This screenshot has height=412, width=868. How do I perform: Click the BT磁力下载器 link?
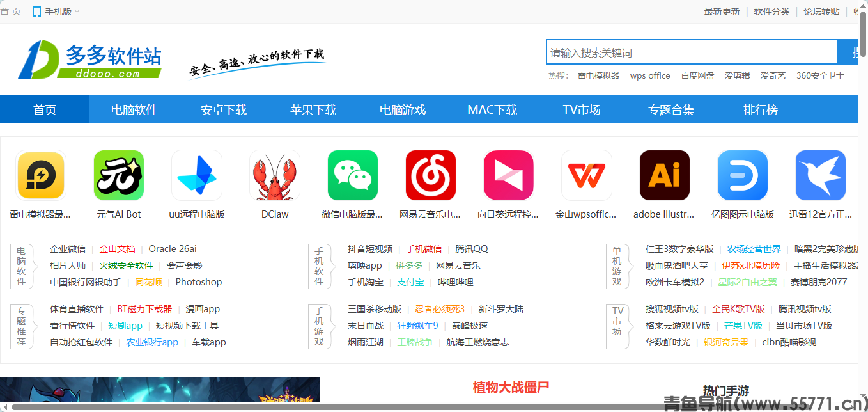144,309
